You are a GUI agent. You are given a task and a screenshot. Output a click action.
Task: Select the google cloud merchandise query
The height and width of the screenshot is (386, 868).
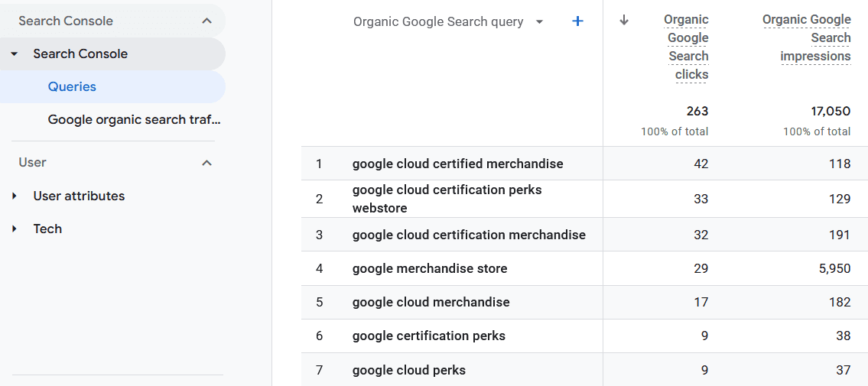click(431, 302)
